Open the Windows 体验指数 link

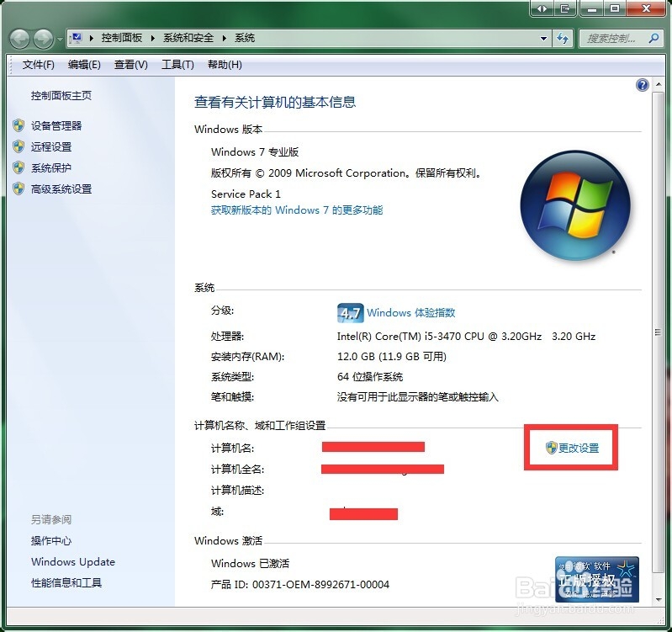click(x=410, y=312)
